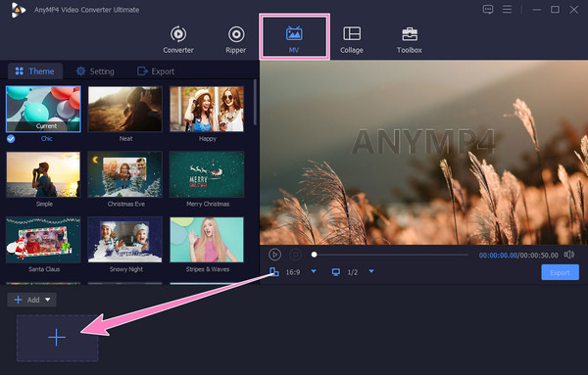
Task: Select the Stripes & Waves theme thumbnail
Action: tap(207, 240)
